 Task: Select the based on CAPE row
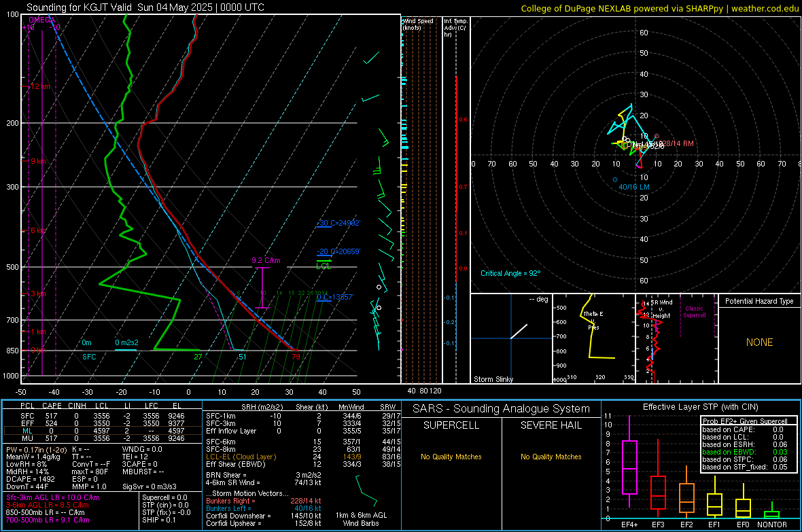pos(743,429)
